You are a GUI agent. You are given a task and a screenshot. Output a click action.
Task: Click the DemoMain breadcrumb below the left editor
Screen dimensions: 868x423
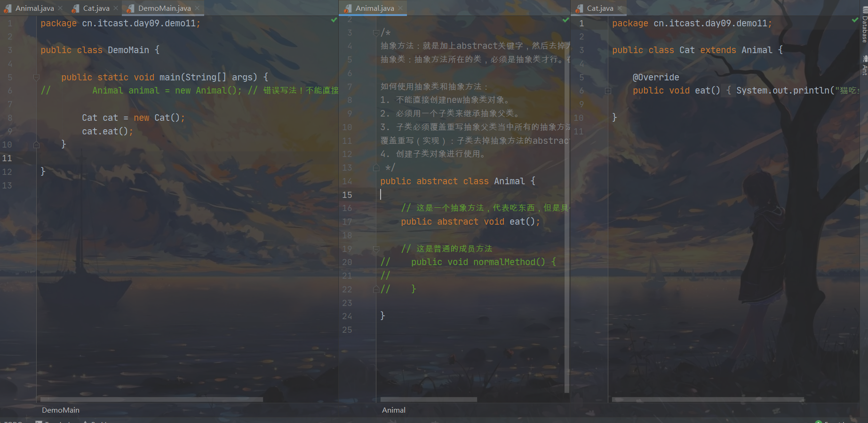[61, 410]
